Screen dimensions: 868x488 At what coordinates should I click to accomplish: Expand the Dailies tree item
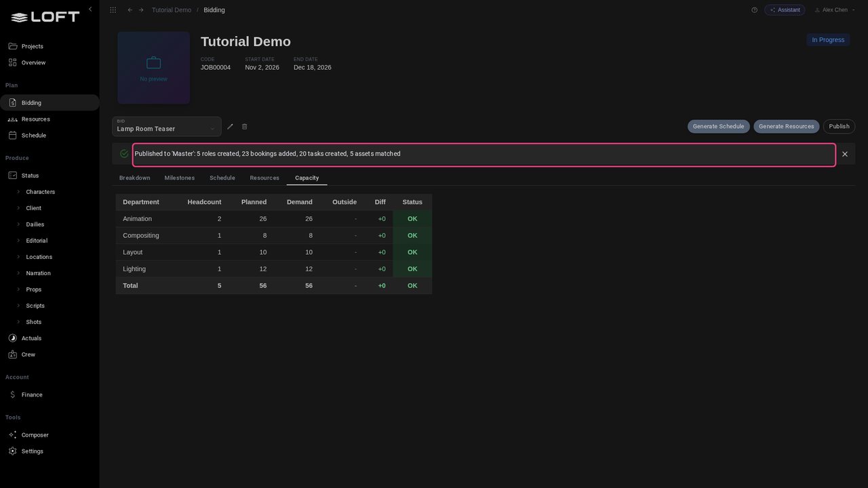(x=18, y=224)
